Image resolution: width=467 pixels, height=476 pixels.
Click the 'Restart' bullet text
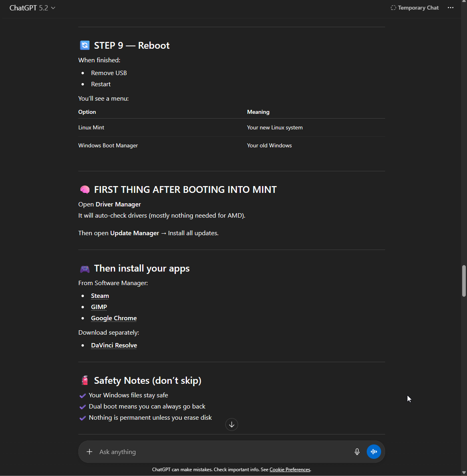point(101,84)
